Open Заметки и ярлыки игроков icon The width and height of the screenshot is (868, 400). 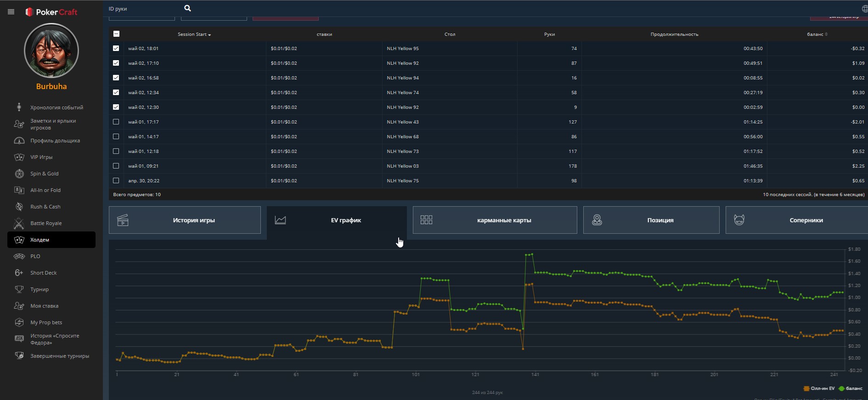(x=19, y=124)
